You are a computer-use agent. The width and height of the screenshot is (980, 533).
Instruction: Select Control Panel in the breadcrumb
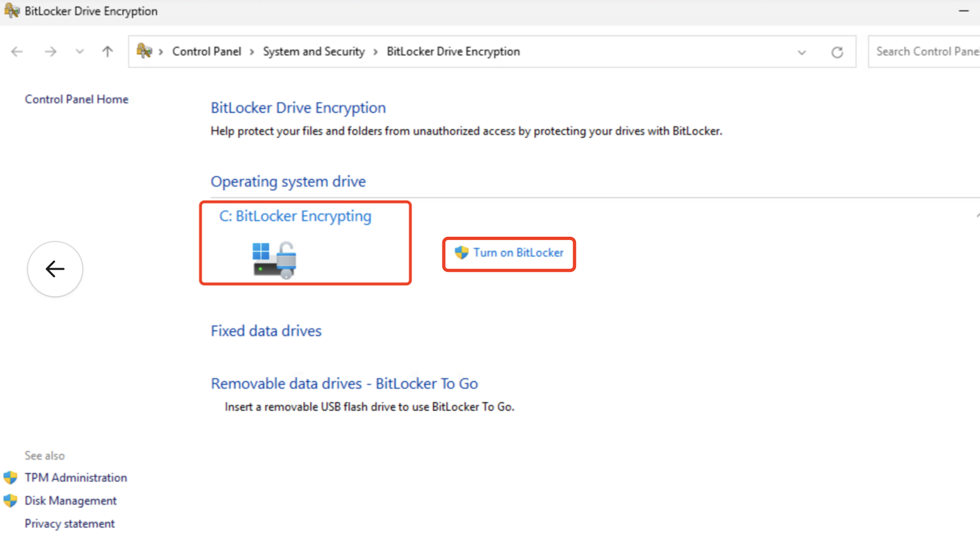pos(207,51)
